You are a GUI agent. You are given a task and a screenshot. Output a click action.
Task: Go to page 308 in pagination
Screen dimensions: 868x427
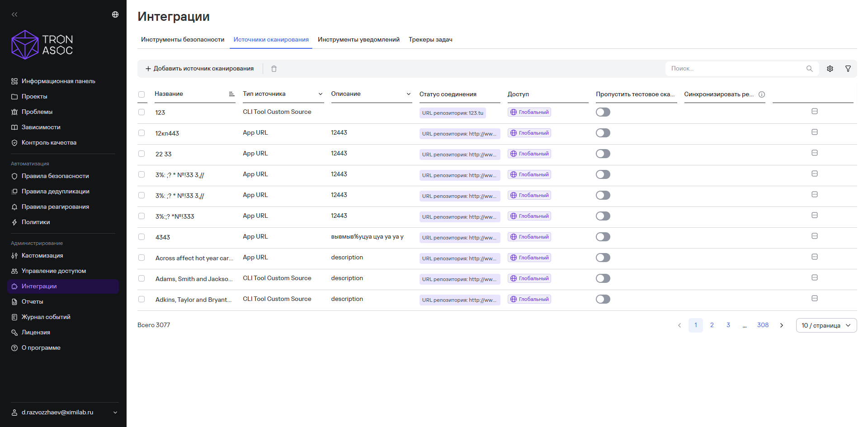pyautogui.click(x=763, y=325)
